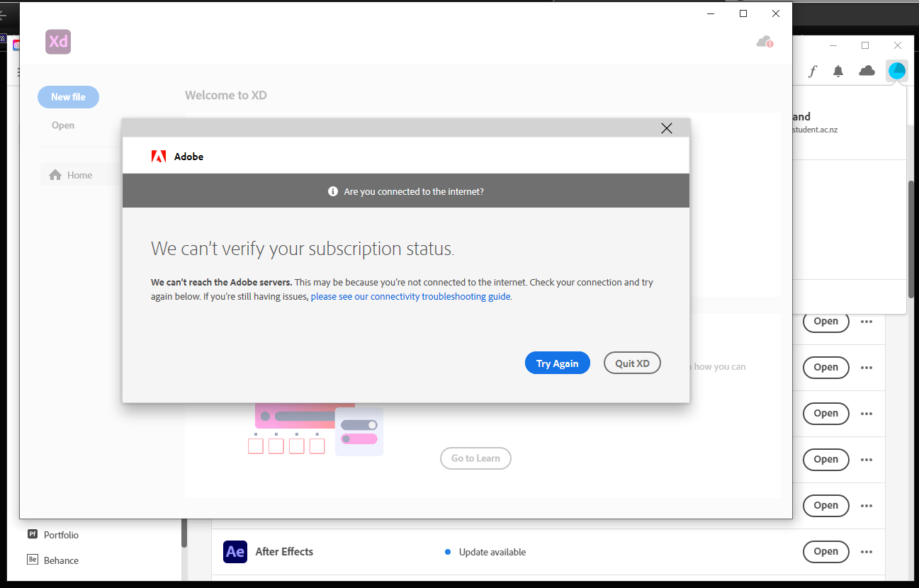Click the cloud sync error icon in XD
This screenshot has width=919, height=588.
[765, 42]
